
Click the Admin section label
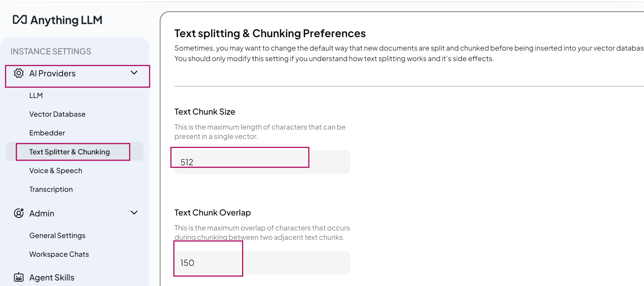[42, 213]
